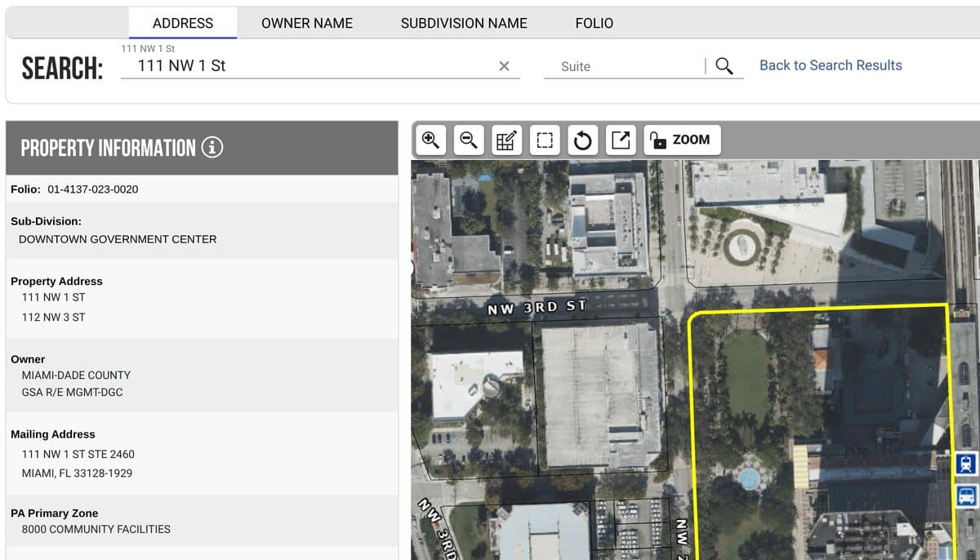Select the bus stop map marker
This screenshot has width=980, height=560.
coord(965,496)
